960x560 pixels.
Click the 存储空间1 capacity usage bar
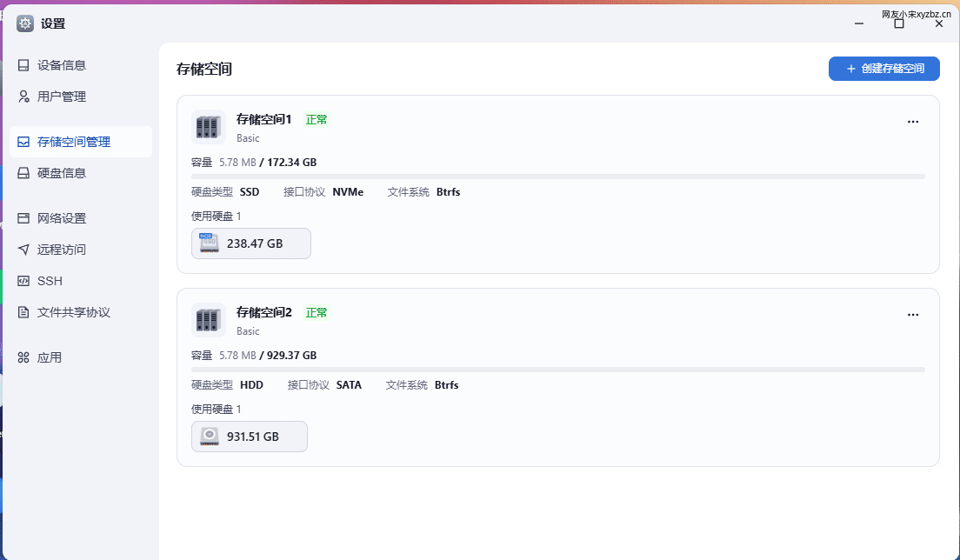(557, 177)
